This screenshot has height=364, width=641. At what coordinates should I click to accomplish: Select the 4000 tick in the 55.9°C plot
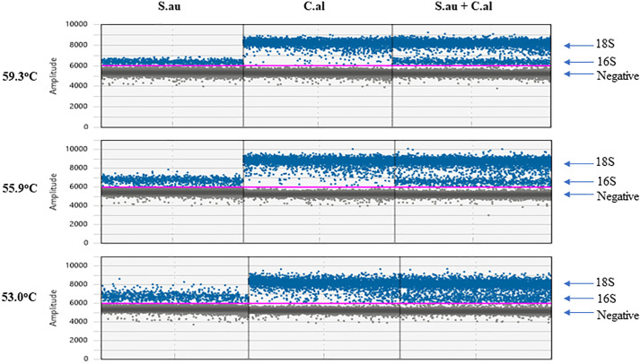[x=78, y=205]
